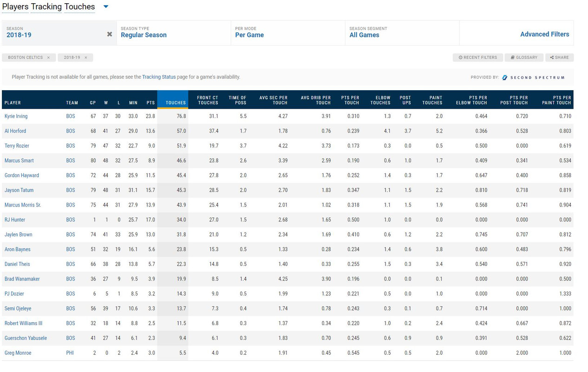Open Semi Ojeleye's player page

pos(18,309)
